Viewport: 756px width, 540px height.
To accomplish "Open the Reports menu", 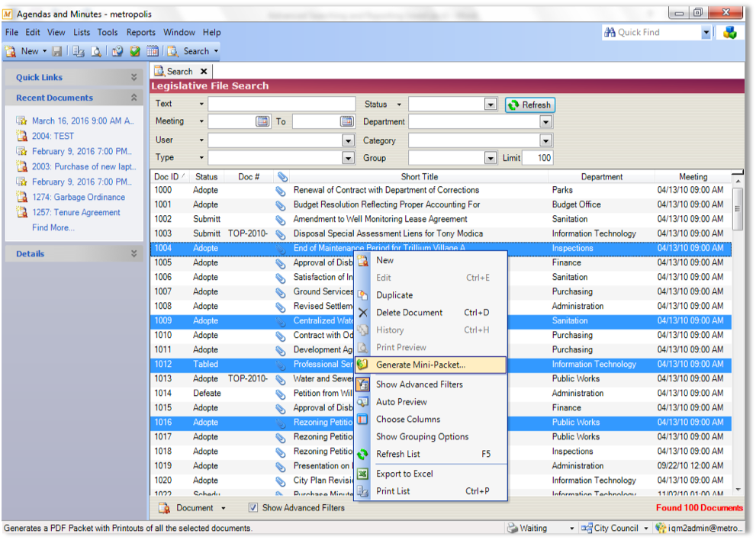I will coord(141,32).
